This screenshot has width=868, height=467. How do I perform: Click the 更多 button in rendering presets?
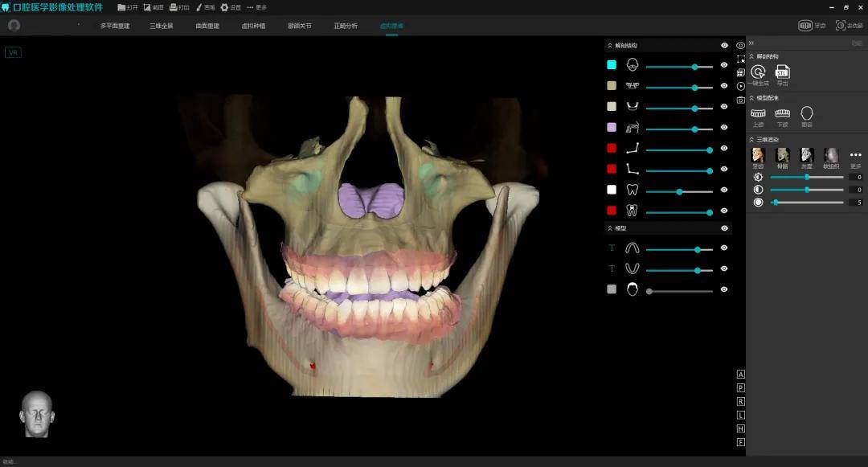[x=855, y=156]
